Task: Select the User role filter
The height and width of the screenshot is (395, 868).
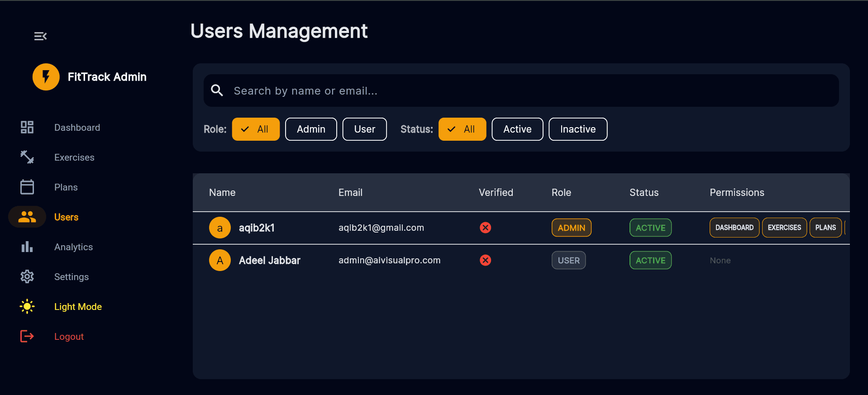Action: tap(364, 129)
